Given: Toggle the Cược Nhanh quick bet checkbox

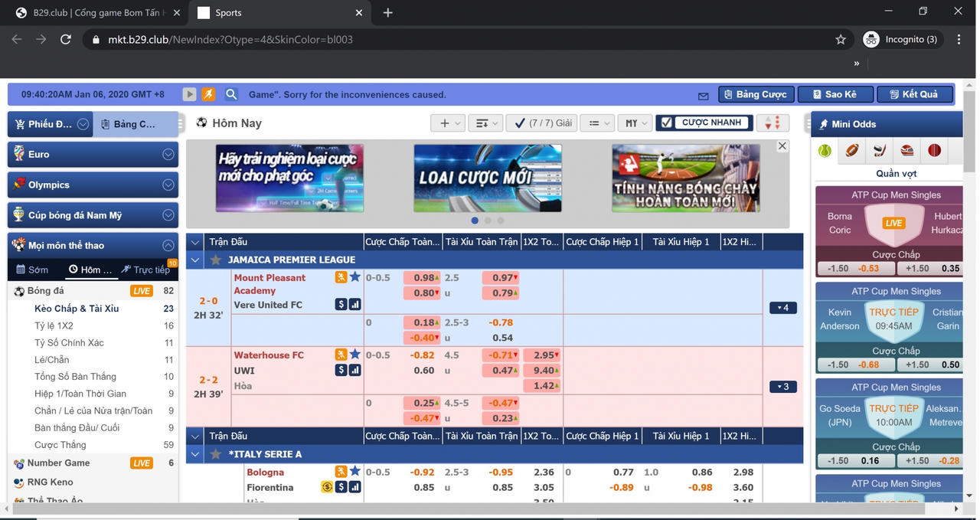Looking at the screenshot, I should (667, 123).
